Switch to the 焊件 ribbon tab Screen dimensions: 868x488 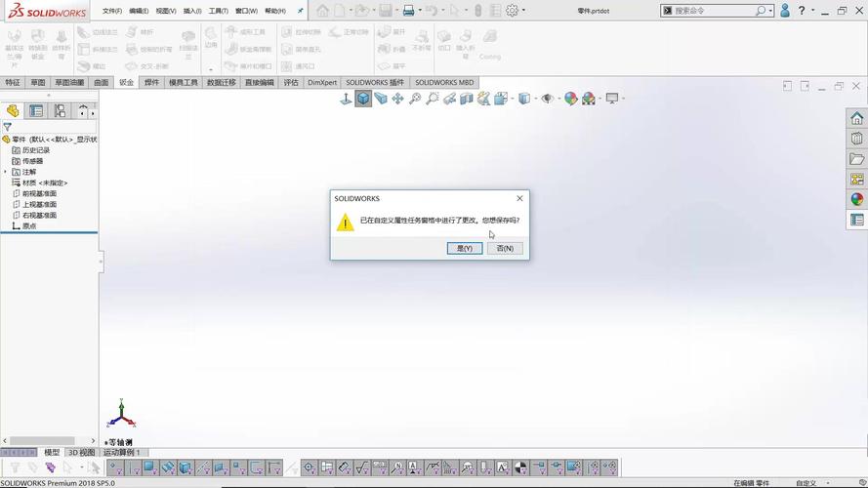click(151, 82)
